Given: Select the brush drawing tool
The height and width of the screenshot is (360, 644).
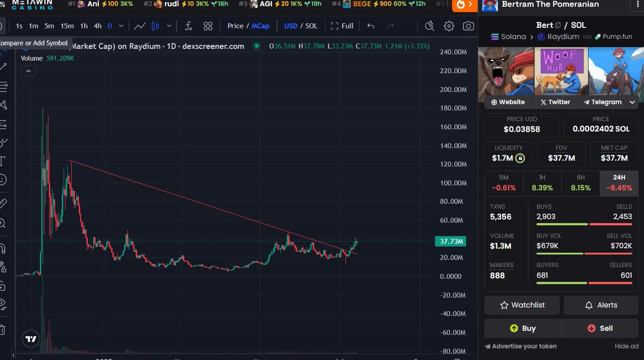Looking at the screenshot, I should coord(3,142).
